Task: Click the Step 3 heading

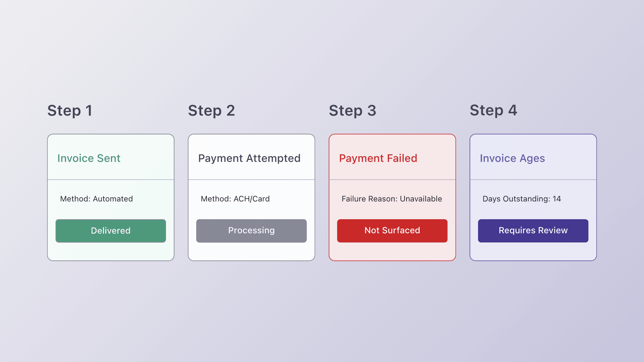Action: (353, 111)
